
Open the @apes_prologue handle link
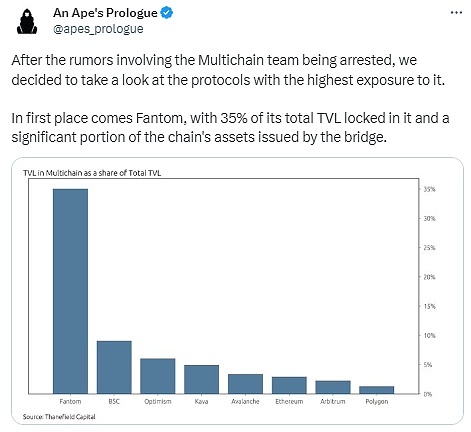(x=98, y=29)
